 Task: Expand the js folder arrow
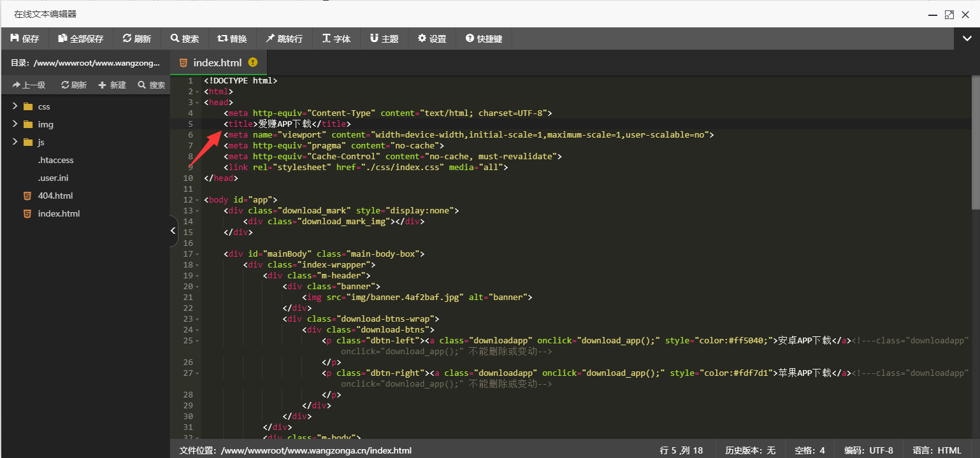coord(15,142)
